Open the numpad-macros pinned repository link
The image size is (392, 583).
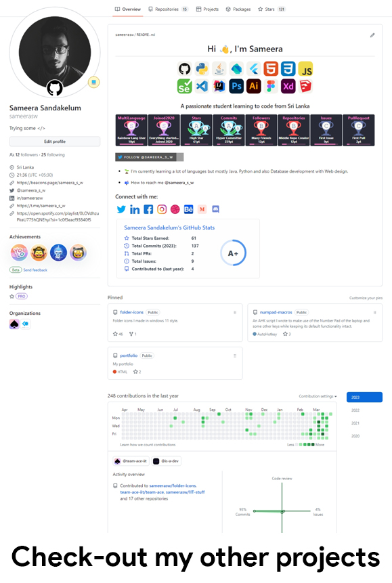(x=276, y=312)
